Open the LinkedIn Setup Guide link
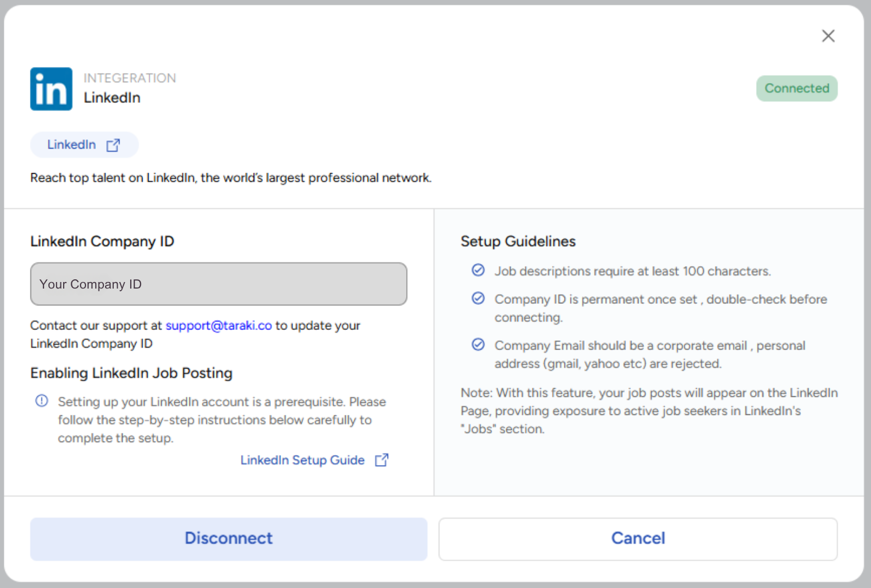 pos(315,460)
